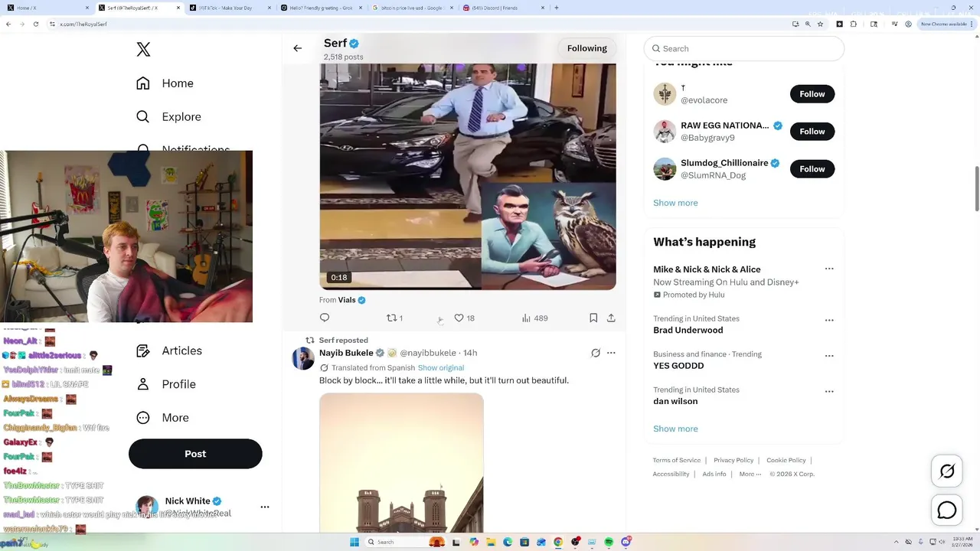980x551 pixels.
Task: Open Discord from the Windows taskbar
Action: coord(626,542)
